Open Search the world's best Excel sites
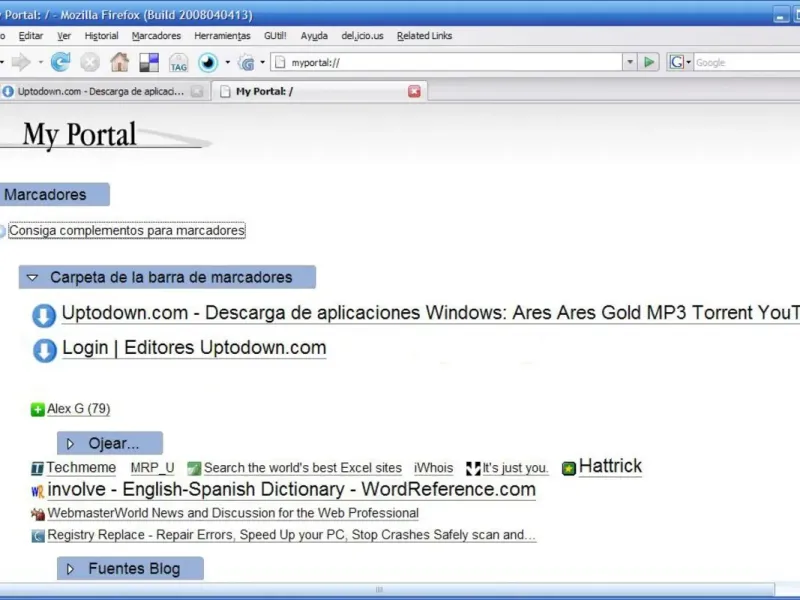The height and width of the screenshot is (600, 800). (x=303, y=468)
